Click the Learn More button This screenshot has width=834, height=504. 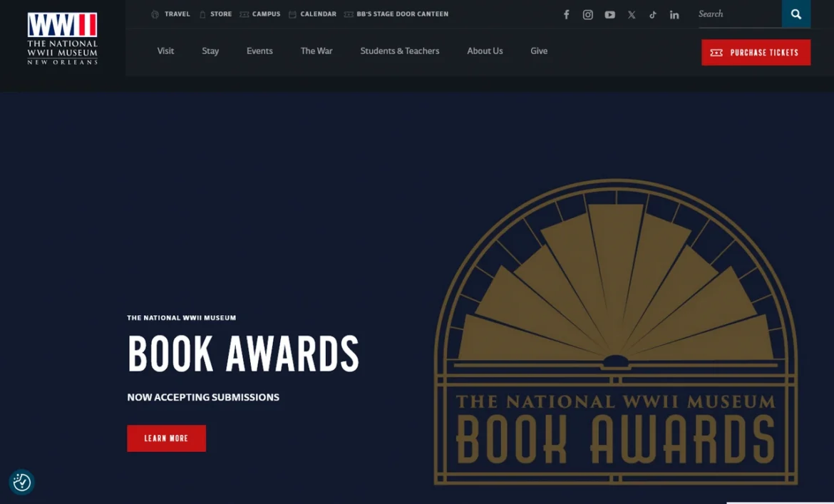tap(167, 438)
